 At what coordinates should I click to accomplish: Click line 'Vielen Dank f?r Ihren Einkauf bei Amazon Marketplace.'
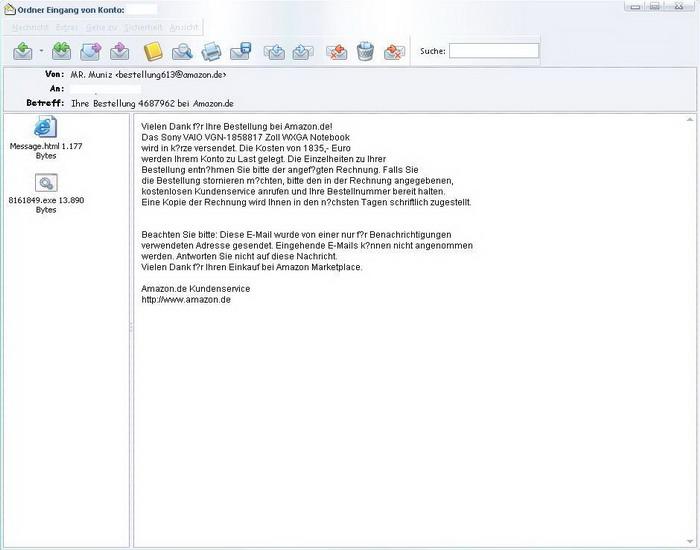252,267
